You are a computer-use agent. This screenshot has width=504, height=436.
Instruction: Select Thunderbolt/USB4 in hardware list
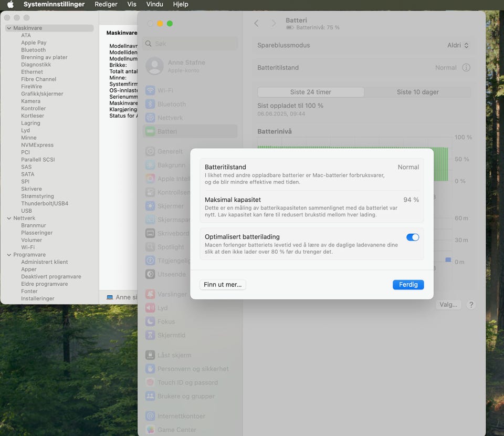(45, 203)
